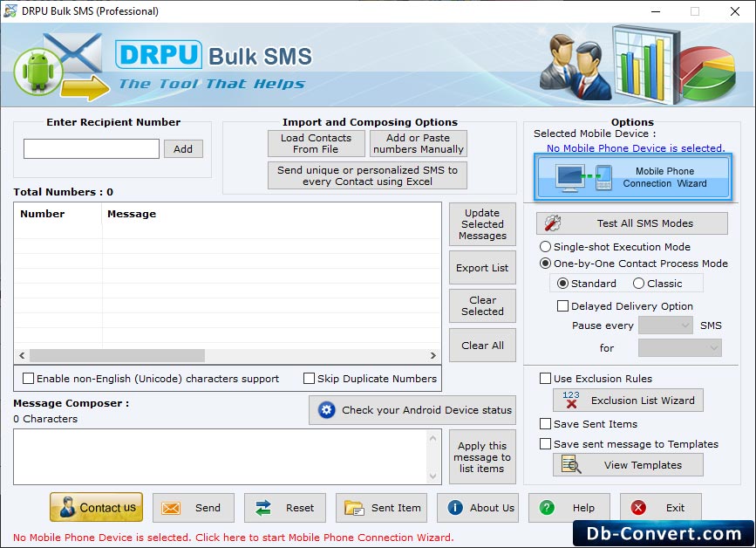Click the Enter Recipient Number input field
Screen dimensions: 756x548
tap(92, 148)
